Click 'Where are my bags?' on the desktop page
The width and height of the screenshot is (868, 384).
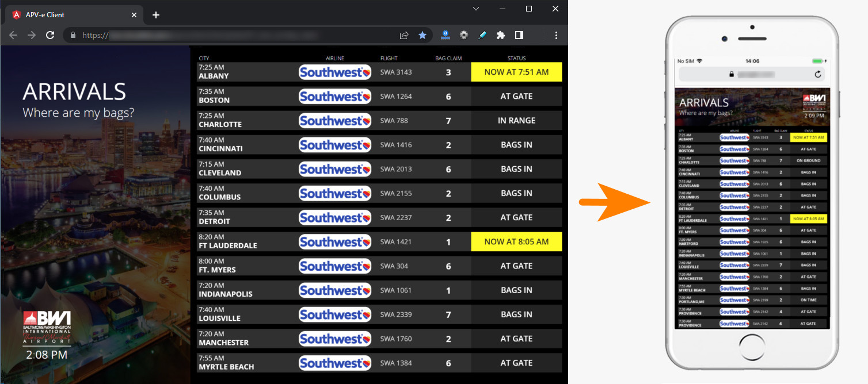(78, 113)
